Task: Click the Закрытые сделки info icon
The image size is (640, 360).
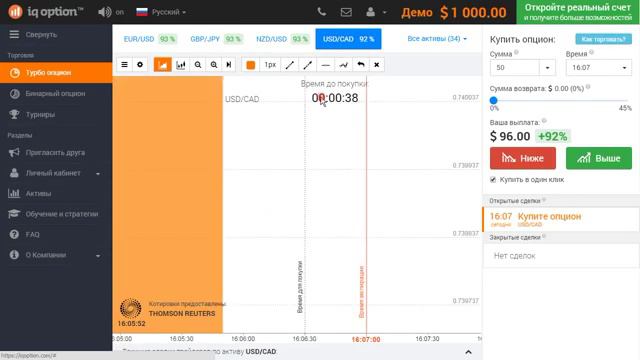Action: 544,236
